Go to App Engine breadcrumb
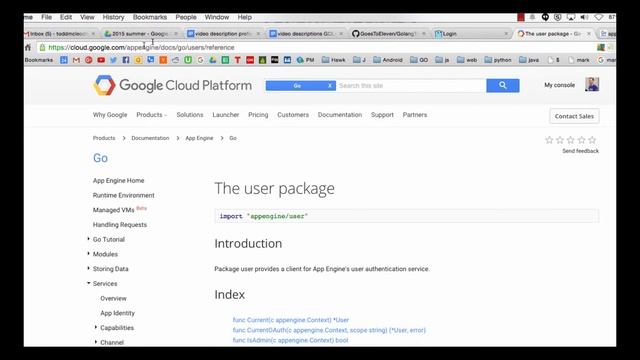640x360 pixels. tap(199, 138)
